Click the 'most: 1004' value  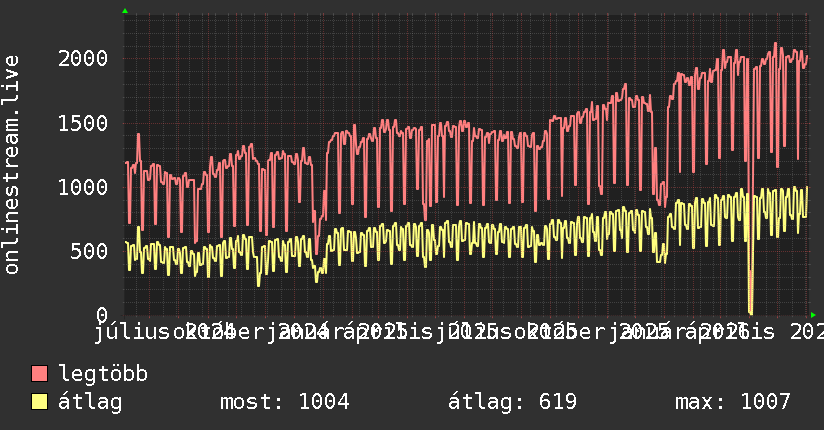coord(284,402)
